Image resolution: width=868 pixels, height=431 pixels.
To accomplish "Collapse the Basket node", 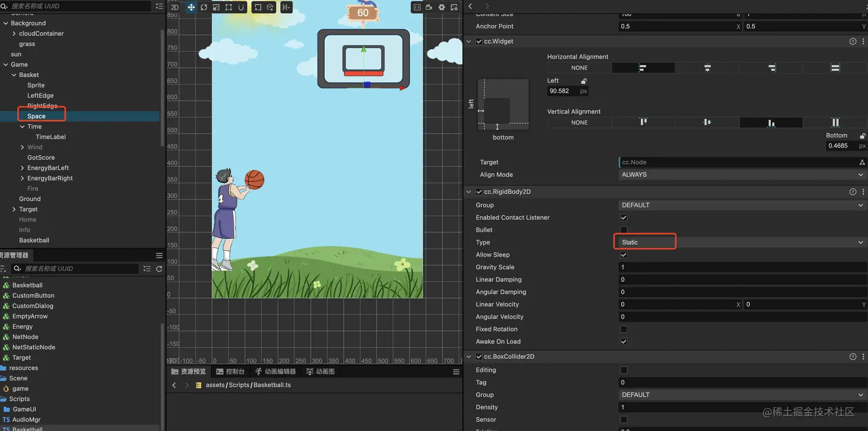I will pos(14,75).
